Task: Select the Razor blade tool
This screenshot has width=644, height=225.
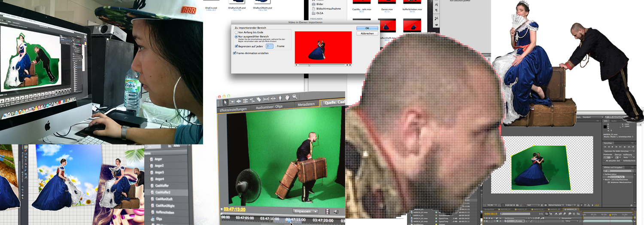Action: 258,99
